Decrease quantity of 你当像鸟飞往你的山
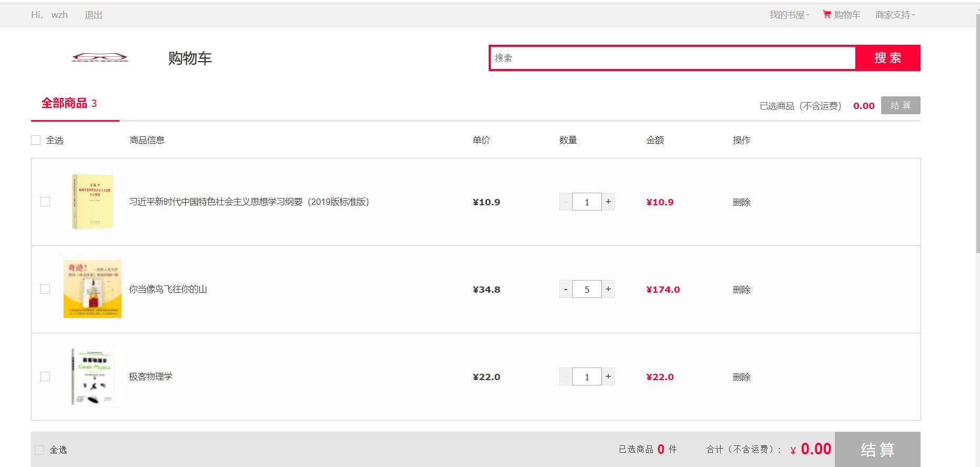This screenshot has height=467, width=980. tap(565, 289)
